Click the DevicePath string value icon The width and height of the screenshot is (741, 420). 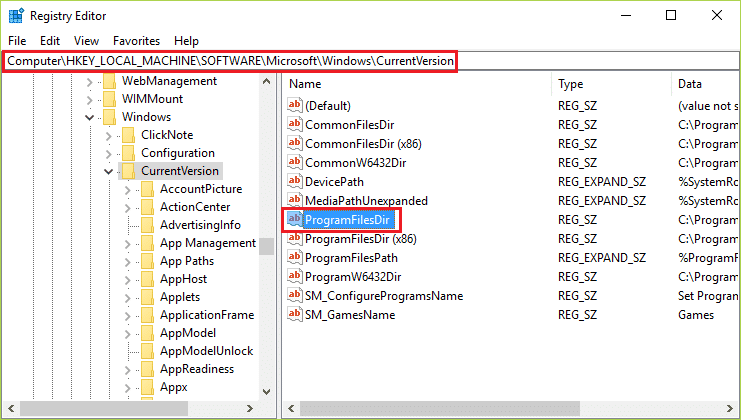tap(294, 181)
